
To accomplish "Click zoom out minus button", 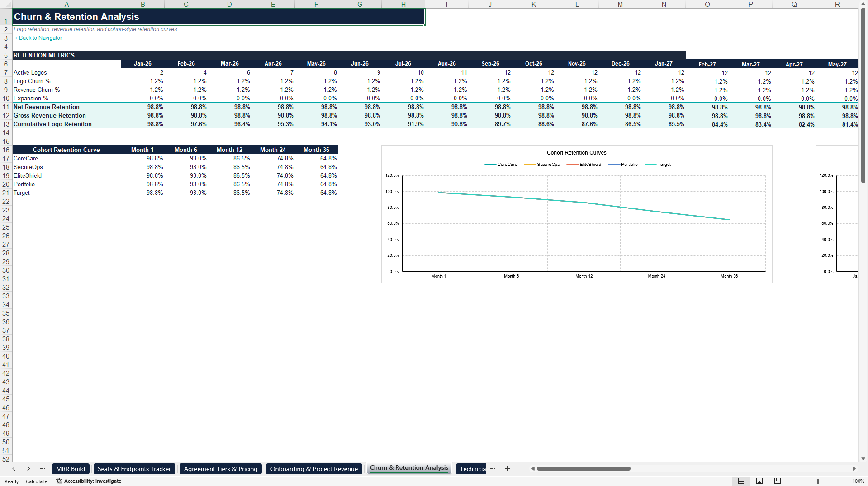I will pyautogui.click(x=791, y=481).
